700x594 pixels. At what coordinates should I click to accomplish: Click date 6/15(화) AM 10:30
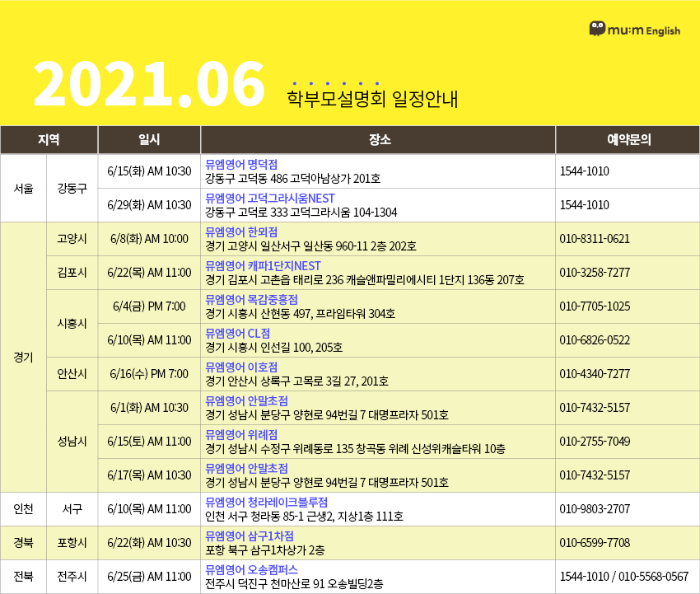tap(149, 171)
